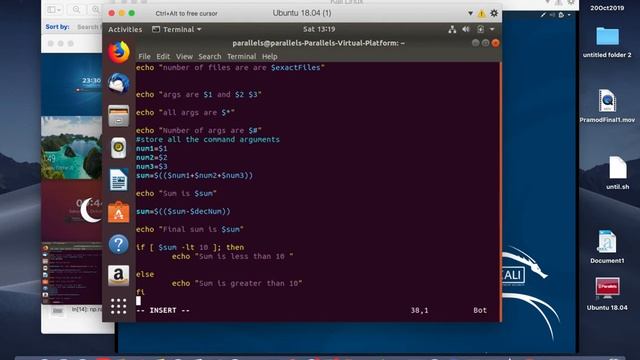Click echo "all args are $*" line
The image size is (640, 360).
click(185, 113)
